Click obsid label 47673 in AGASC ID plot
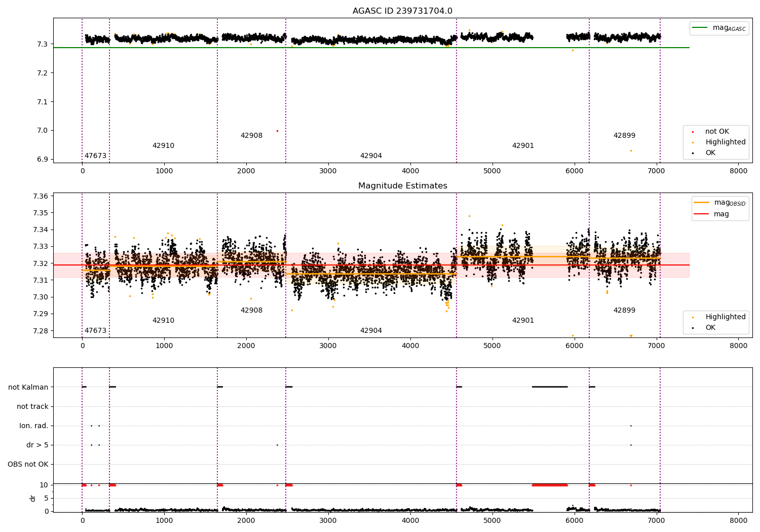Image resolution: width=760 pixels, height=532 pixels. (x=95, y=156)
